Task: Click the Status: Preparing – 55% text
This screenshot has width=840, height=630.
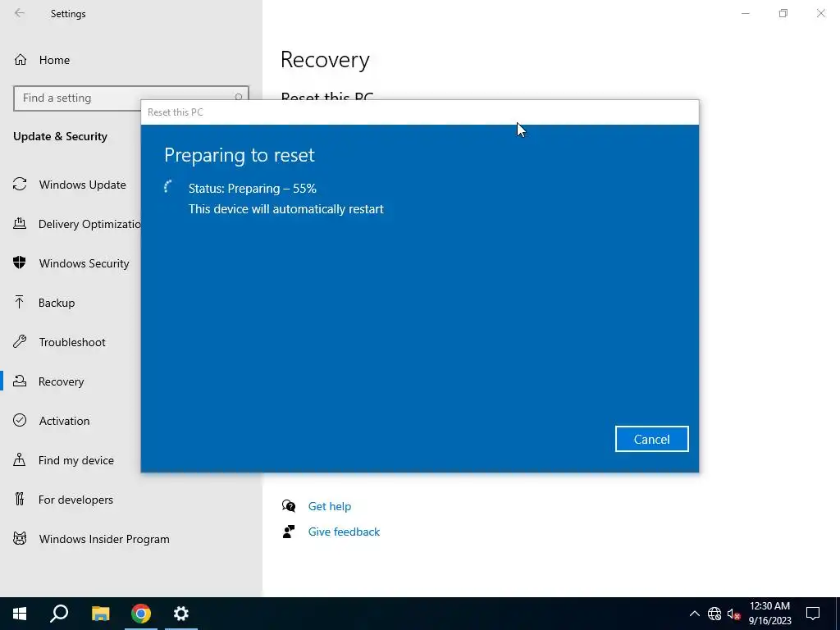Action: point(253,189)
